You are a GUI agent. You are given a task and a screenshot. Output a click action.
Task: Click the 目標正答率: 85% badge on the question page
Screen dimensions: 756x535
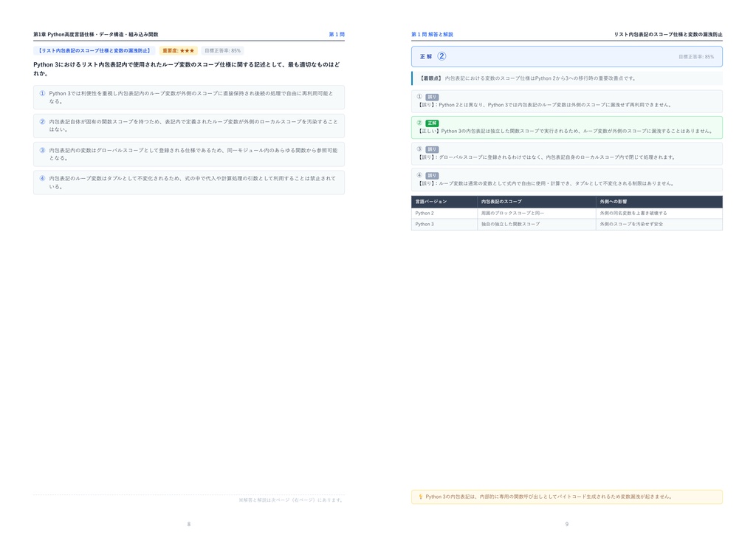click(222, 51)
